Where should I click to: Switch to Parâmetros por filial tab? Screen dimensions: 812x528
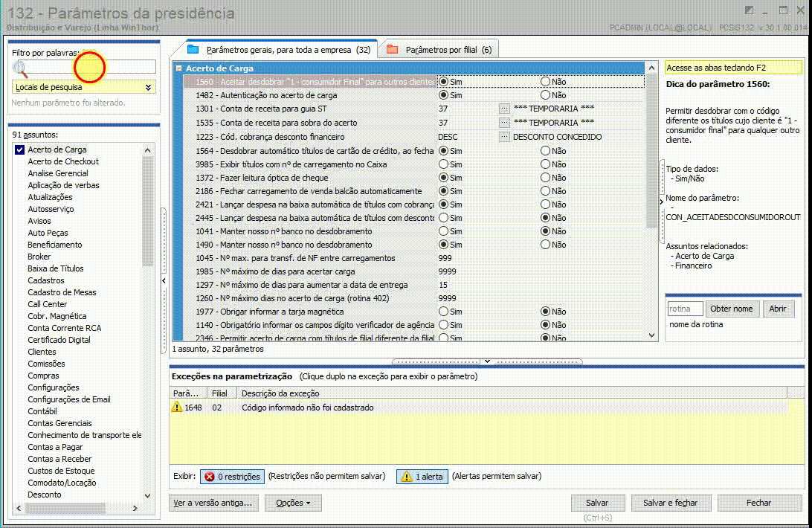pyautogui.click(x=440, y=50)
